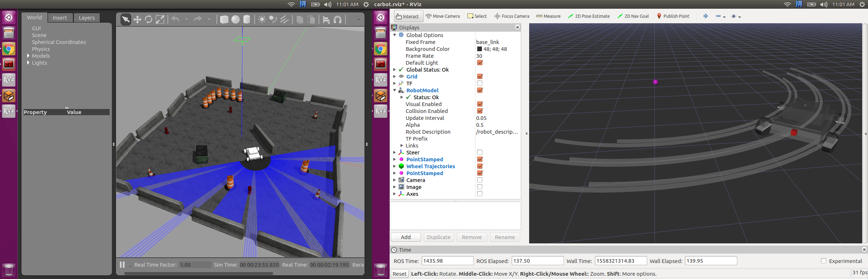
Task: Add a point light from toolbar
Action: pos(261,20)
